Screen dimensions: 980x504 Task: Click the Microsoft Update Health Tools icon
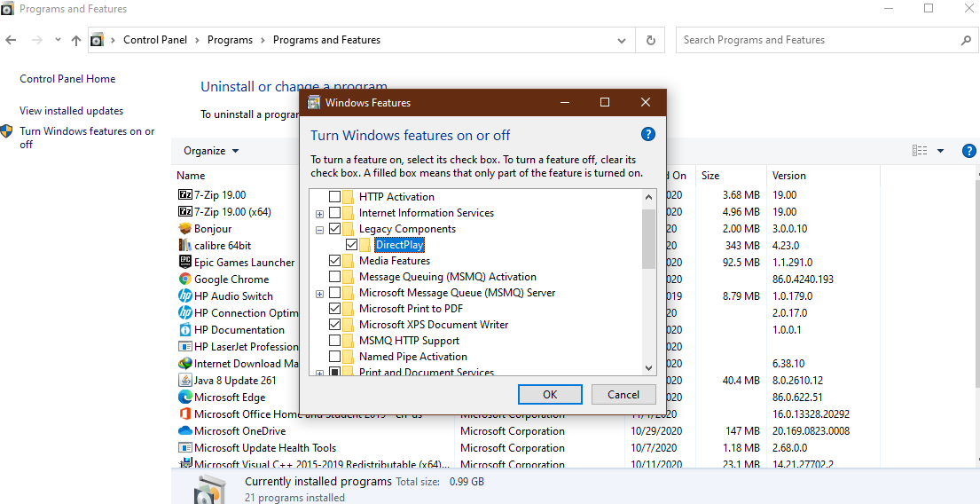185,448
